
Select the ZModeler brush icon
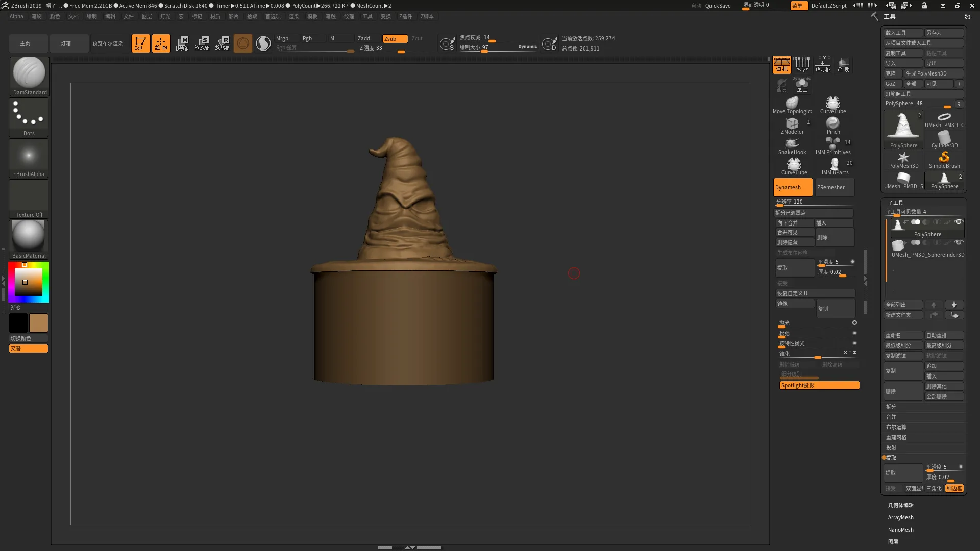(x=792, y=124)
